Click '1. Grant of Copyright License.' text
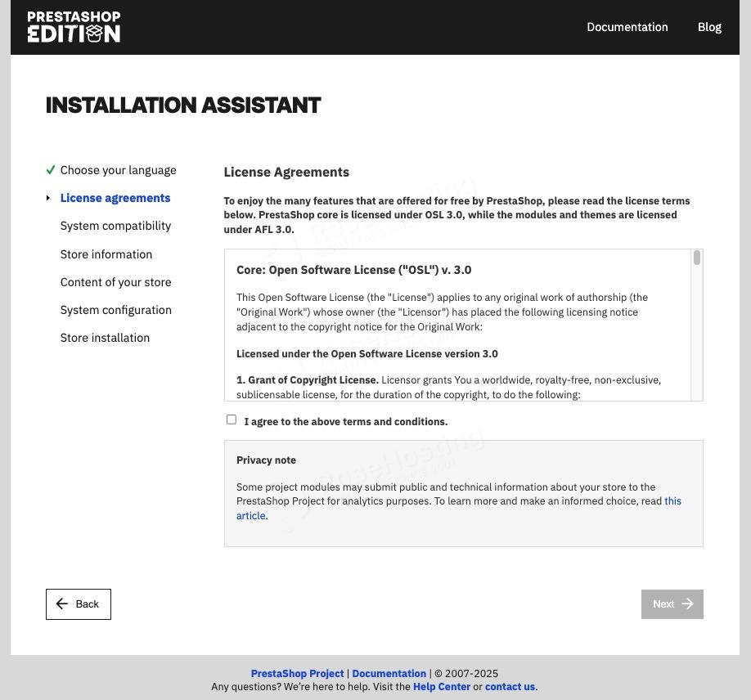751x700 pixels. 308,380
